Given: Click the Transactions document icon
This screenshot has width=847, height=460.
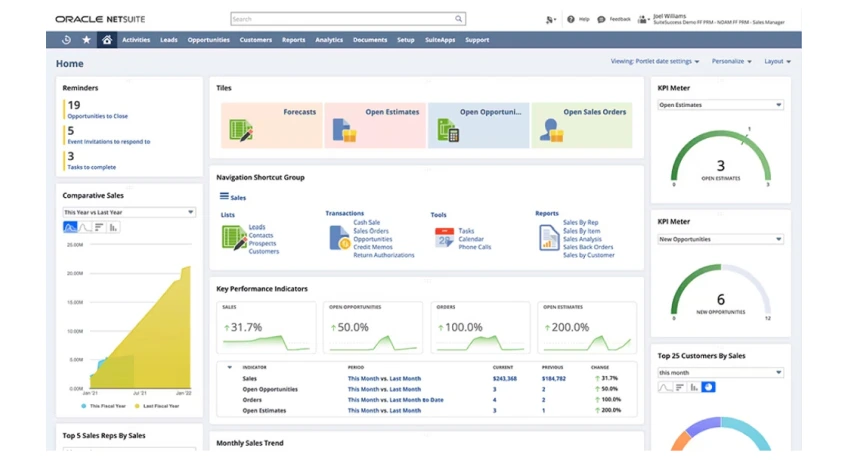Looking at the screenshot, I should (x=340, y=238).
